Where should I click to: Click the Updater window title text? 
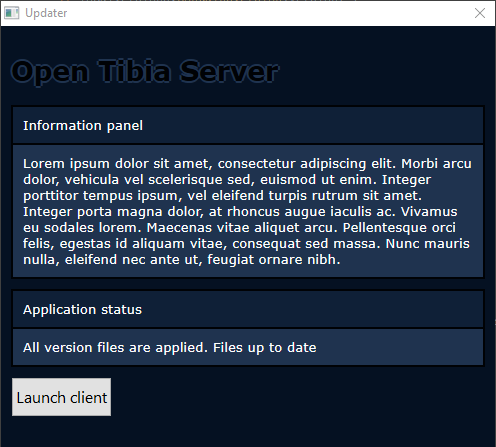point(46,13)
